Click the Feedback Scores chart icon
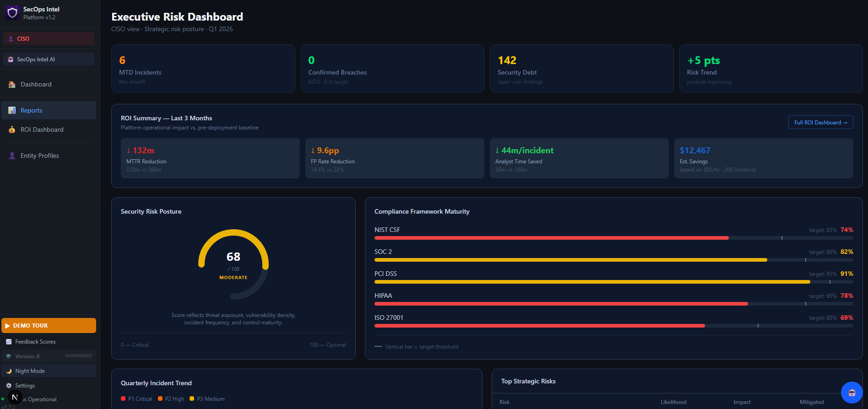Screen dimensions: 868x409 tap(9, 342)
